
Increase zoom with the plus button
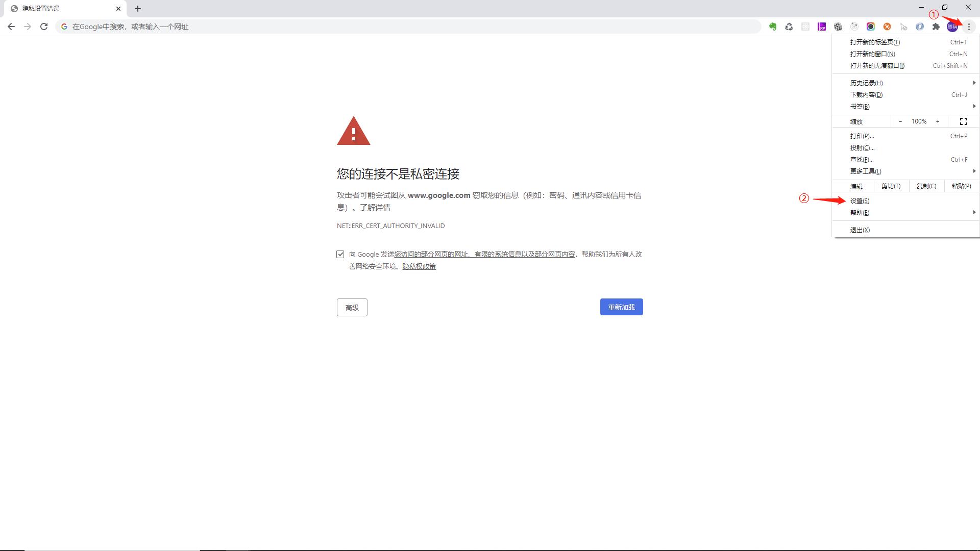[x=938, y=121]
